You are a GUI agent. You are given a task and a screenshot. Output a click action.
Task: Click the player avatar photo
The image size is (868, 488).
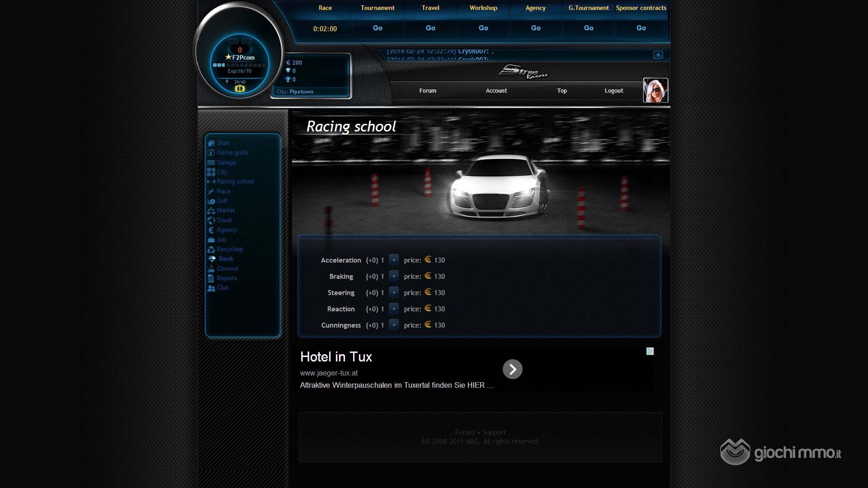tap(656, 90)
